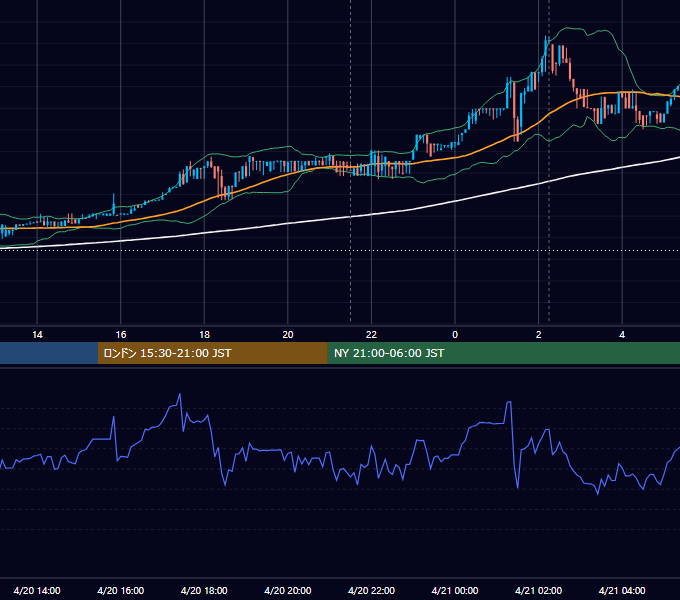Click the price chart hour label 2

(539, 335)
